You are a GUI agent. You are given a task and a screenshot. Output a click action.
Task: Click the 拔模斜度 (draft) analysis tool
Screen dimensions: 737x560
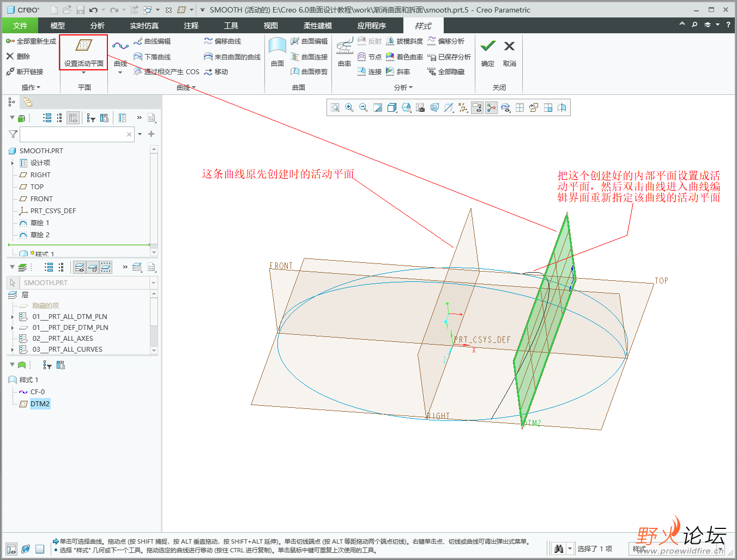pos(404,41)
